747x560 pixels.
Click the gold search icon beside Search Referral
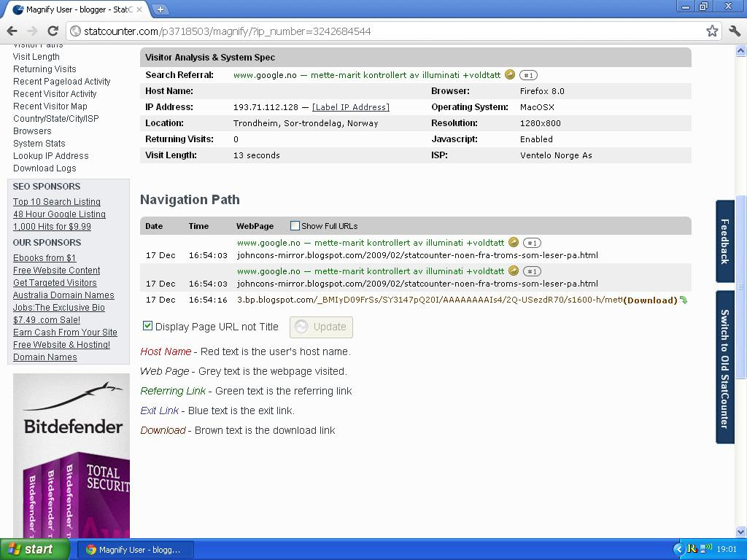click(510, 74)
